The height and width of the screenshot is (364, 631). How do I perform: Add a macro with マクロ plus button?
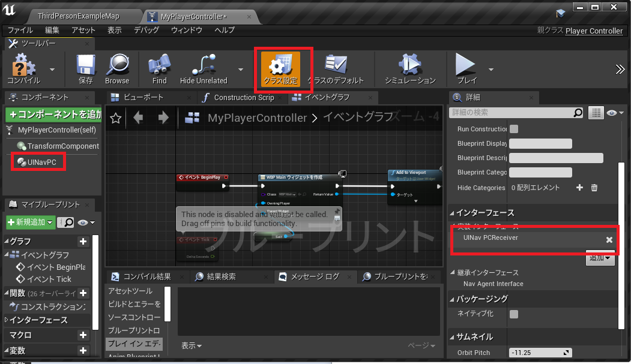pos(83,335)
